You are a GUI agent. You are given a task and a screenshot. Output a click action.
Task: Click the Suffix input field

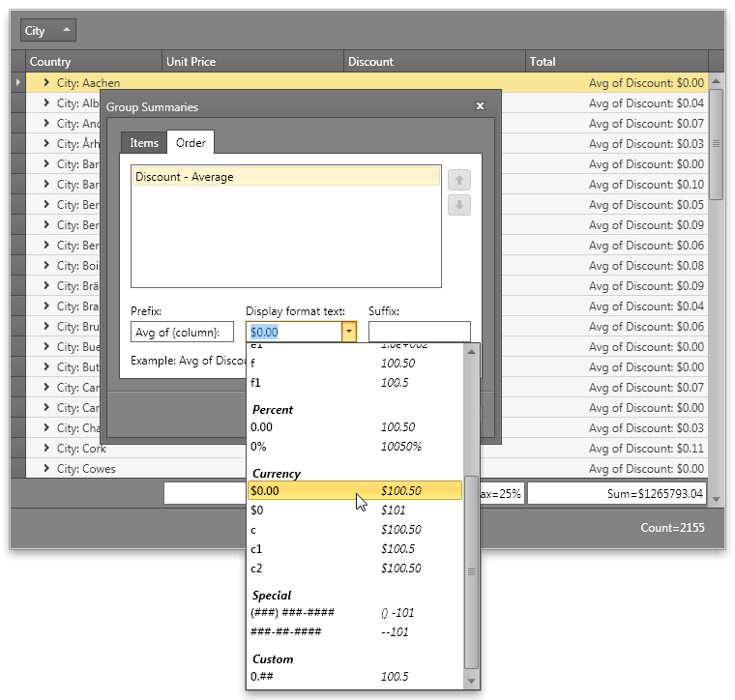coord(419,332)
